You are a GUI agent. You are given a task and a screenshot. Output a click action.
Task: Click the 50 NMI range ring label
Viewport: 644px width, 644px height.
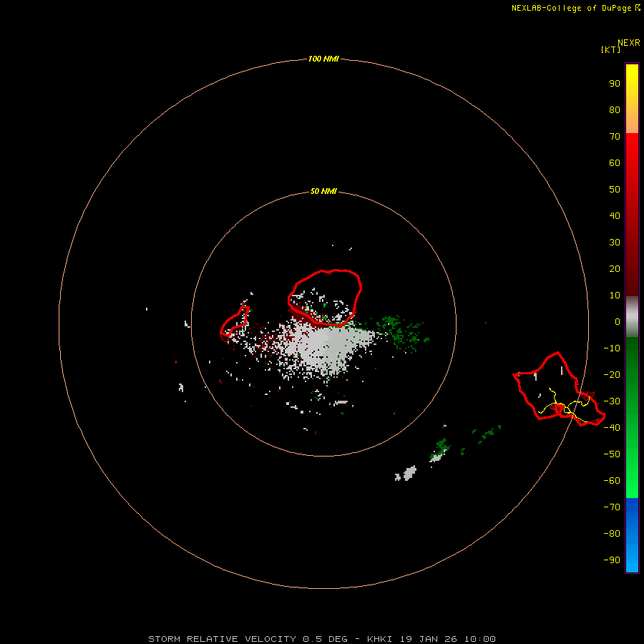[x=323, y=191]
